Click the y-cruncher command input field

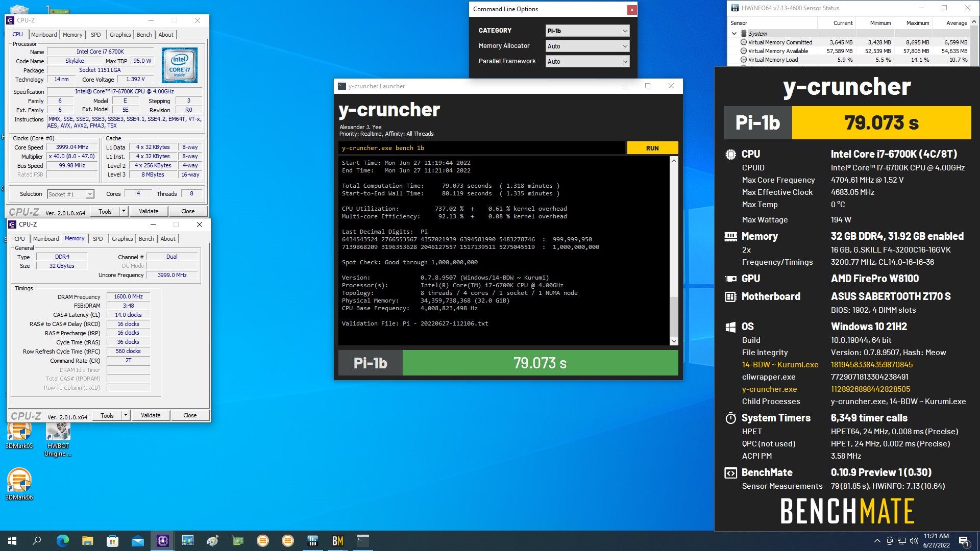(x=482, y=148)
